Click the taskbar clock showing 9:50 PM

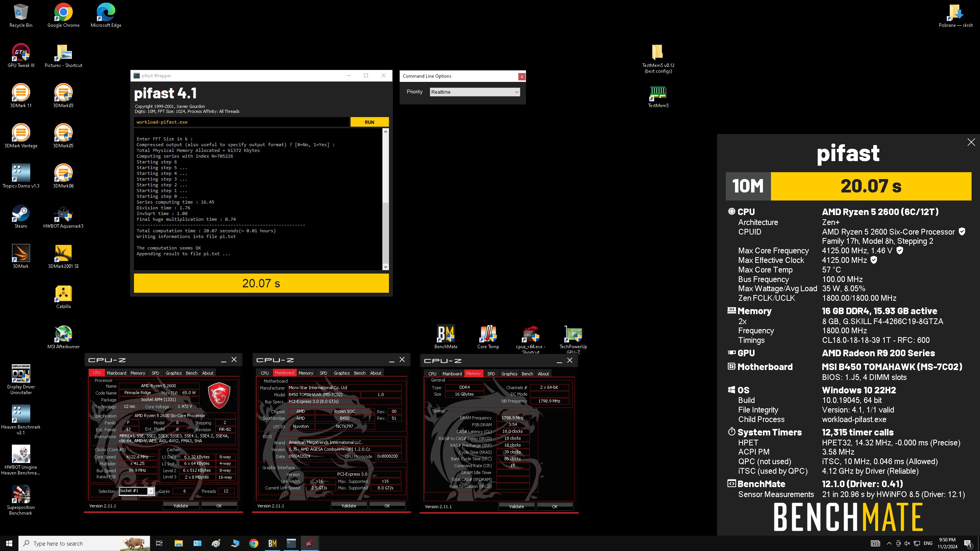(x=947, y=543)
